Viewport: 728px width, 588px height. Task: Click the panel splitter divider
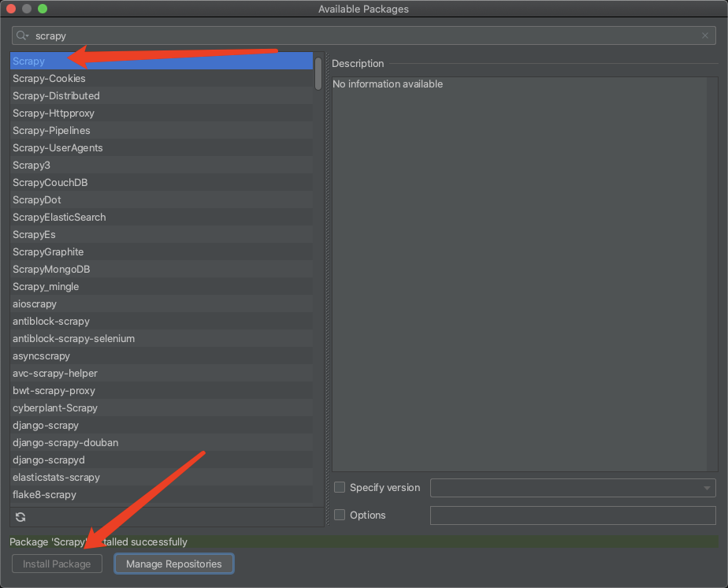(327, 289)
